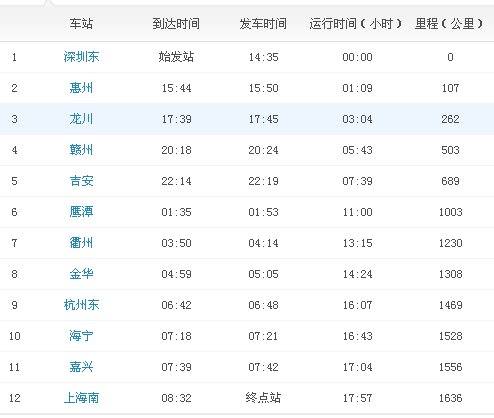This screenshot has width=494, height=418.
Task: Select mileage value 689
Action: tap(450, 181)
